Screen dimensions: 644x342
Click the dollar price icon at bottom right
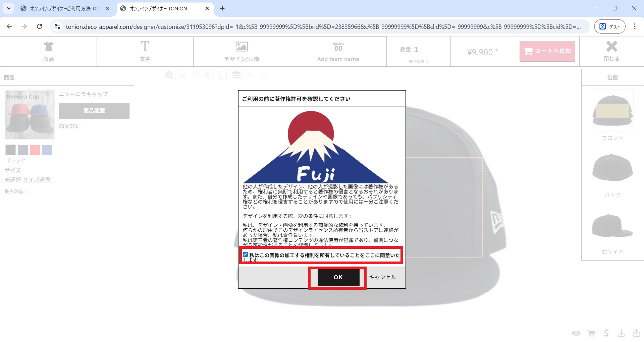pyautogui.click(x=606, y=333)
